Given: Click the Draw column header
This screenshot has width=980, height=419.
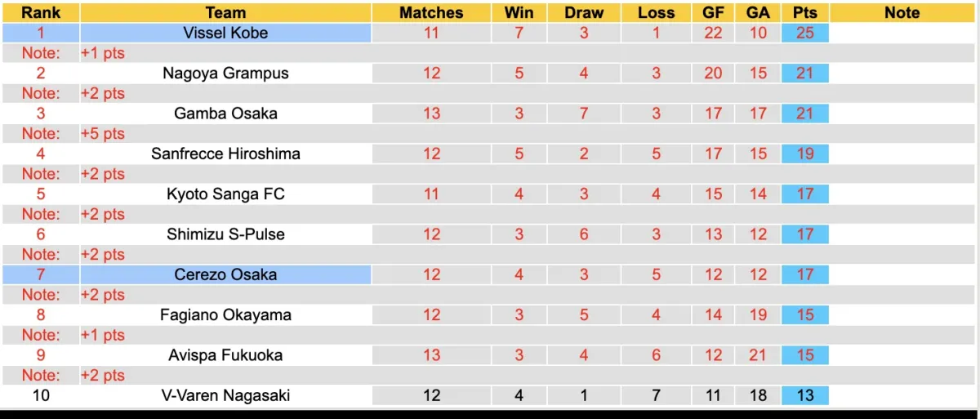Looking at the screenshot, I should tap(584, 12).
